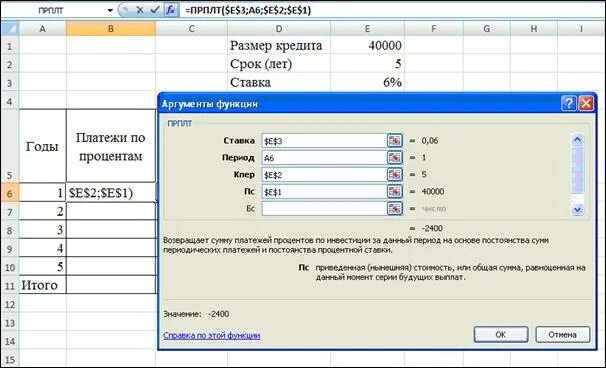Click cell A6 containing 1
Image resolution: width=606 pixels, height=368 pixels.
43,193
